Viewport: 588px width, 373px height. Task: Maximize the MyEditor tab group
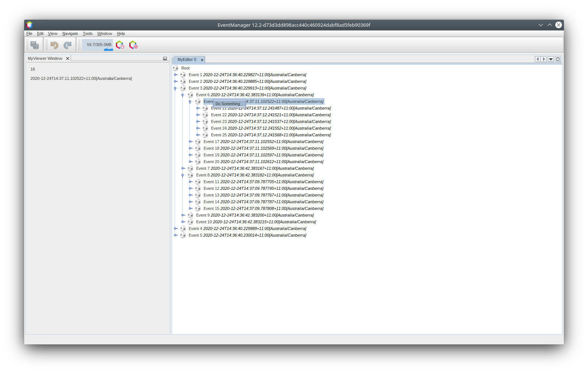click(558, 59)
